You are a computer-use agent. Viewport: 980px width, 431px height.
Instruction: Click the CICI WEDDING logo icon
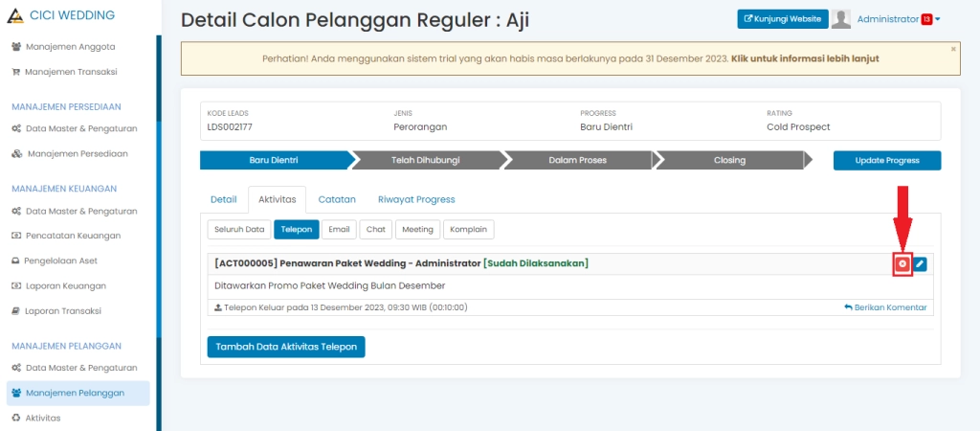13,14
